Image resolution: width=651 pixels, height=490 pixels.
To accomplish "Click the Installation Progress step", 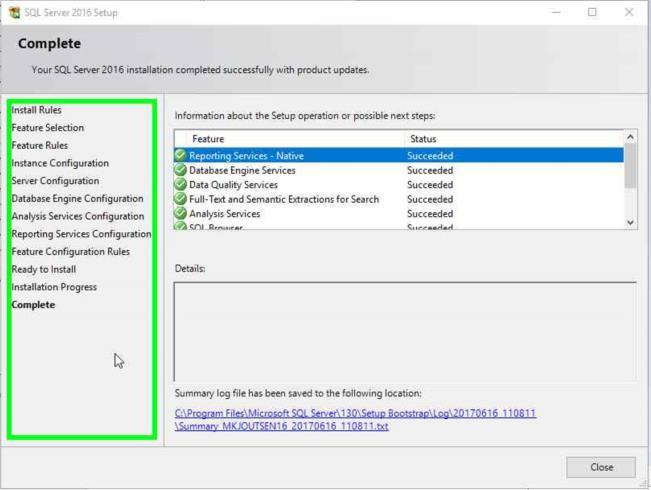I will tap(54, 287).
